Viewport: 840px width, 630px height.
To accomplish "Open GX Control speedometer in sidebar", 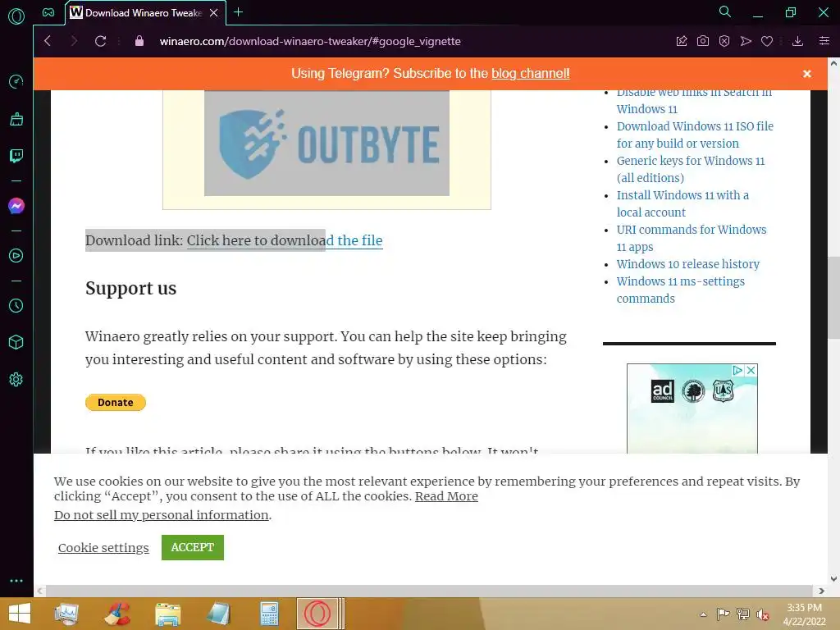I will [16, 81].
